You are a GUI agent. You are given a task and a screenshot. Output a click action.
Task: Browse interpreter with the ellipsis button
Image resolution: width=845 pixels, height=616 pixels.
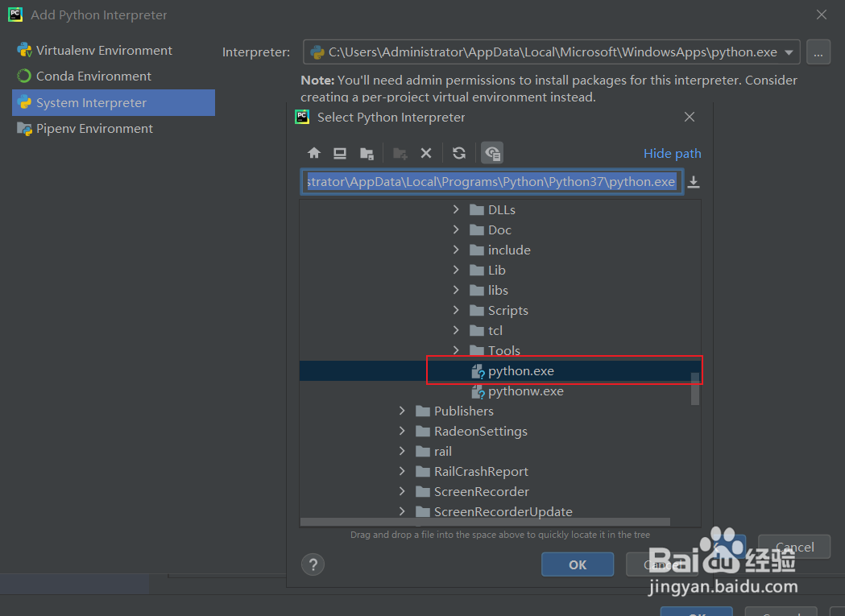click(x=818, y=52)
